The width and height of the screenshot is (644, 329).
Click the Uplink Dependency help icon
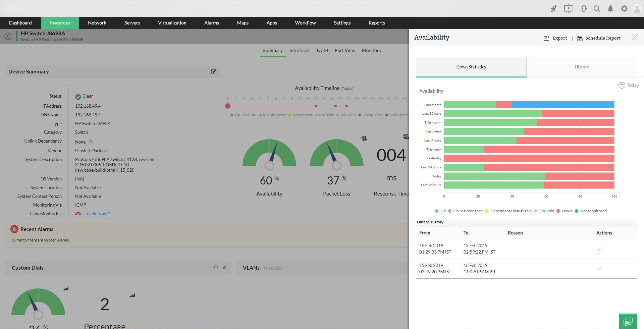point(91,142)
